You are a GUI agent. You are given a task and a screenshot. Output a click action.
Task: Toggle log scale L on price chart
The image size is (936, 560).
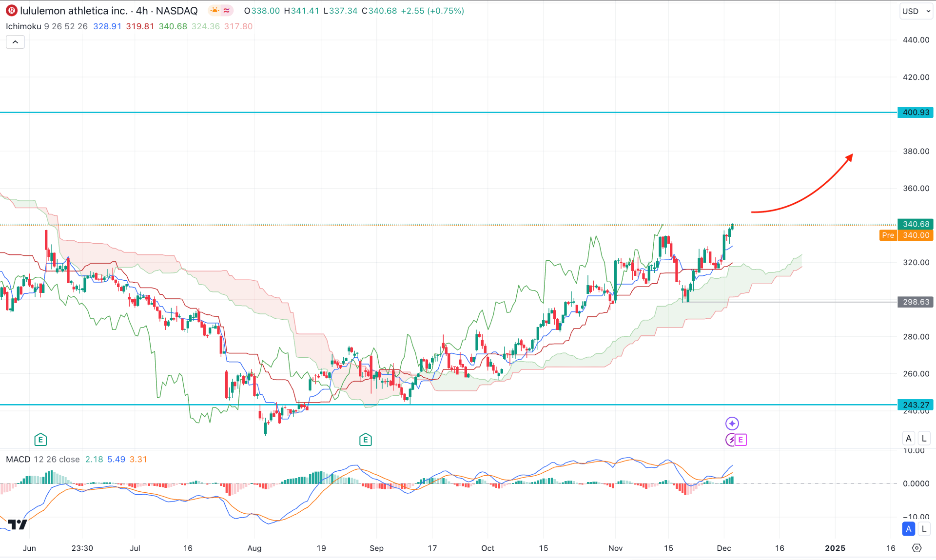click(x=924, y=438)
